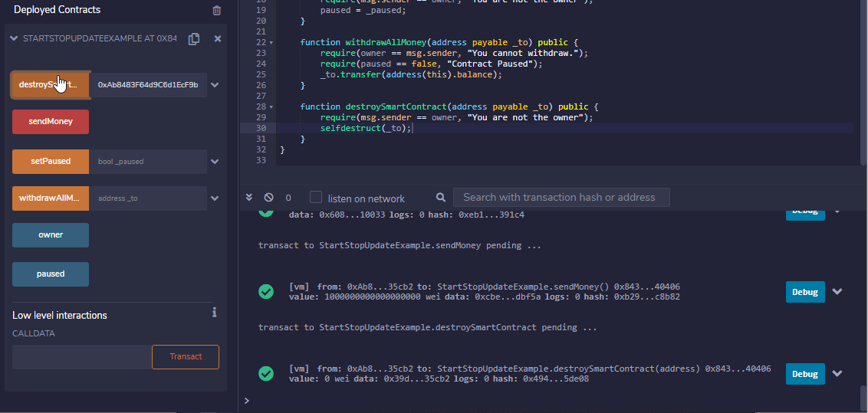Delete all deployed contracts with trash icon
This screenshot has width=868, height=413.
[x=217, y=10]
